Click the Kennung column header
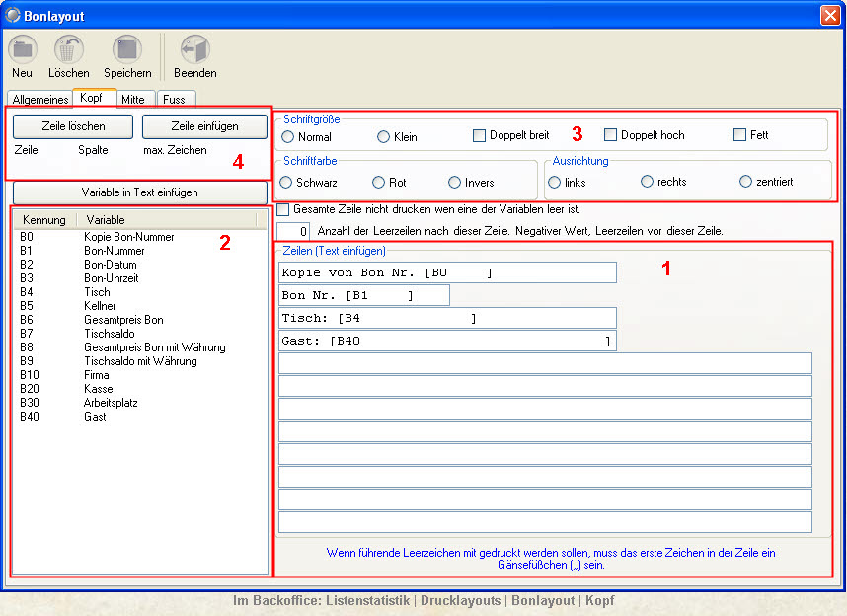 (44, 219)
